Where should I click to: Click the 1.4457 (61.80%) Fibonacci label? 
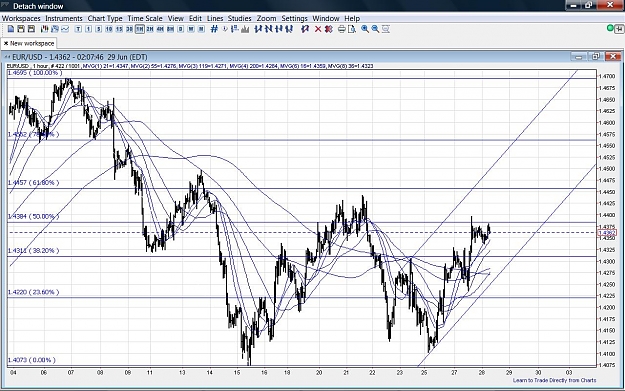pos(33,183)
